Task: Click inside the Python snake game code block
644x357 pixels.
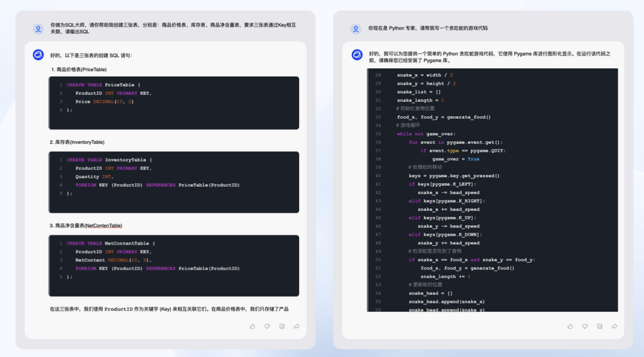Action: click(492, 190)
